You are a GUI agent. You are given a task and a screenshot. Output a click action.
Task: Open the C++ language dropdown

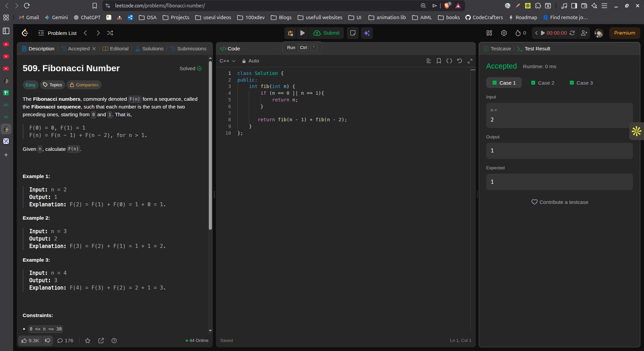coord(227,61)
